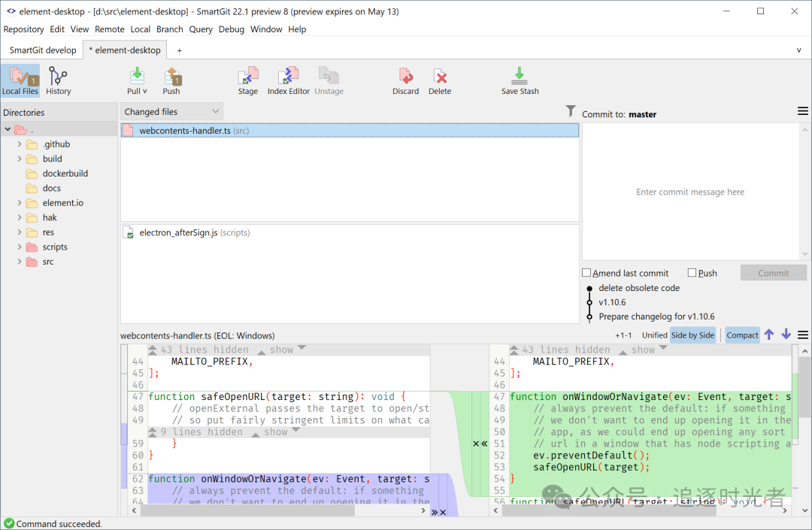This screenshot has height=530, width=812.
Task: Stage the selected file
Action: click(248, 76)
